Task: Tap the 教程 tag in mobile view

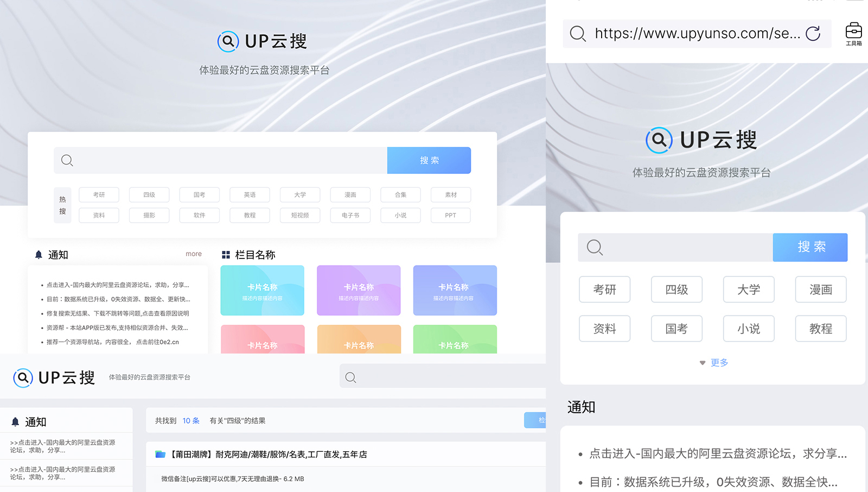Action: pyautogui.click(x=821, y=329)
